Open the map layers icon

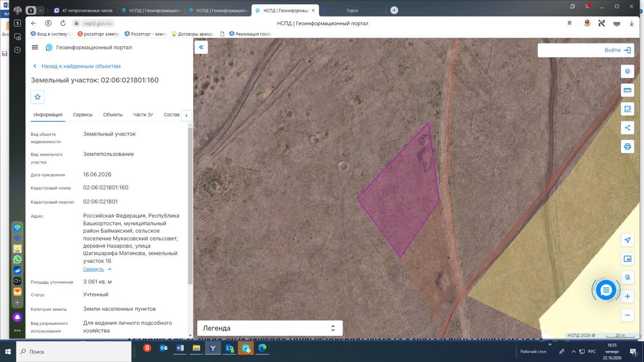(x=627, y=72)
